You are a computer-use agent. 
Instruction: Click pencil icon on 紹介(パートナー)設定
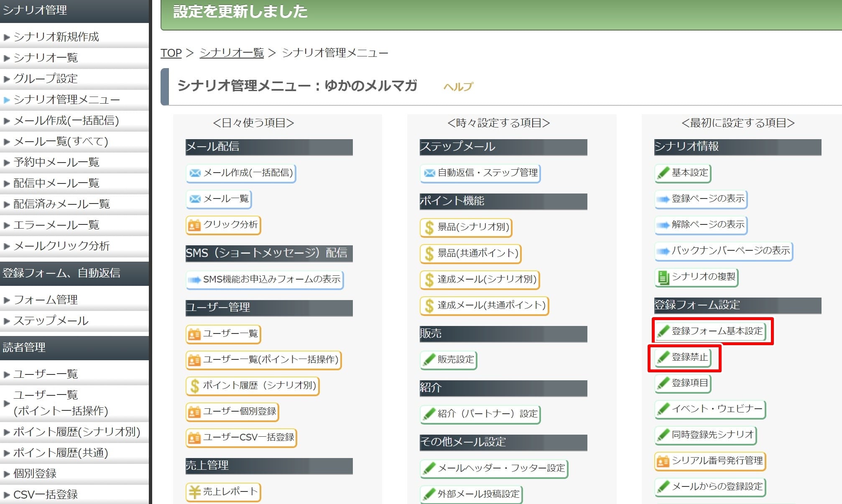tap(429, 414)
